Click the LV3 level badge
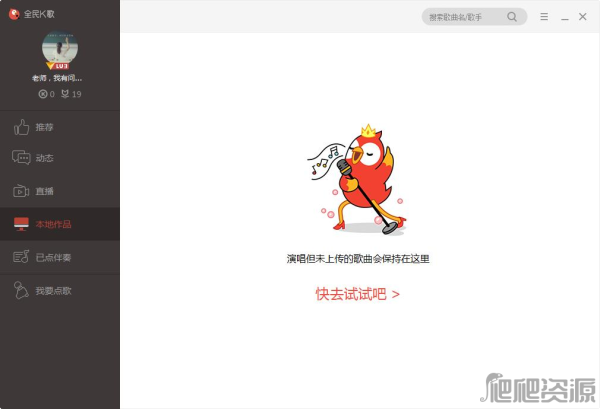 pos(57,66)
